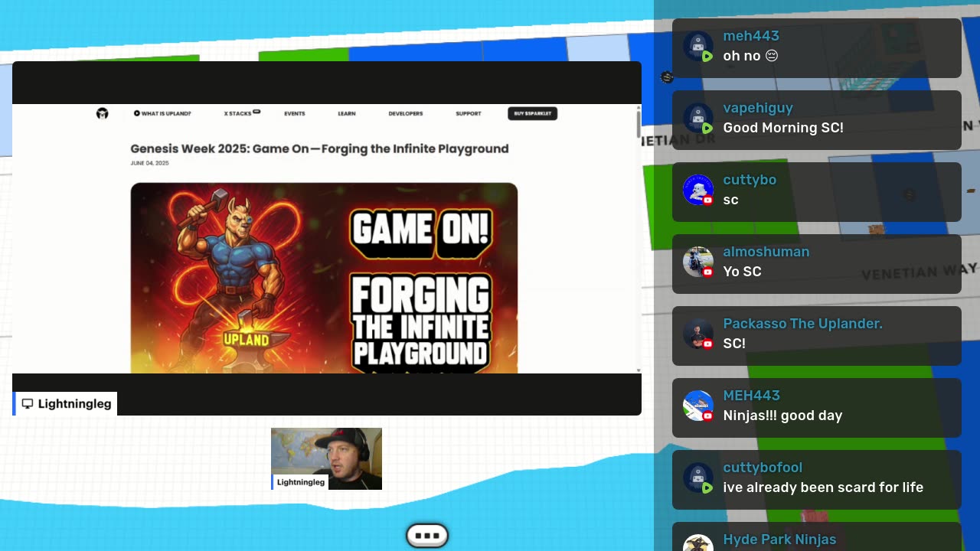Click the Lightningleg screen share label

66,403
